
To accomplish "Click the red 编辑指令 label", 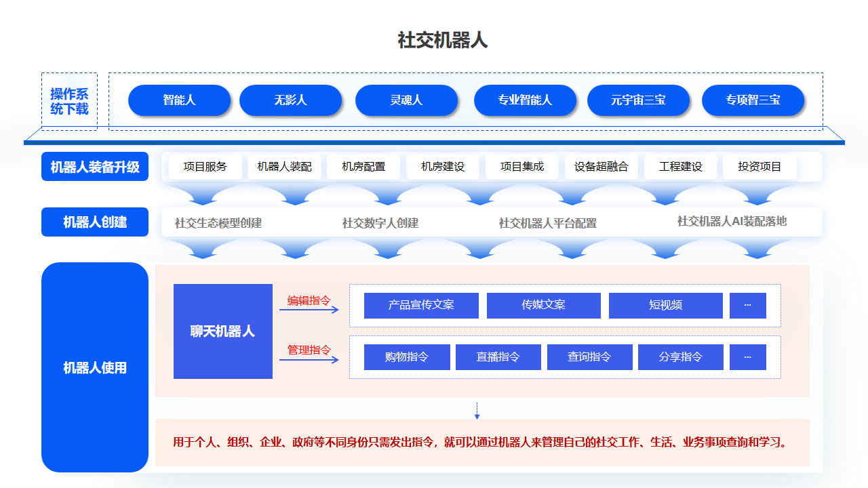I will 309,301.
